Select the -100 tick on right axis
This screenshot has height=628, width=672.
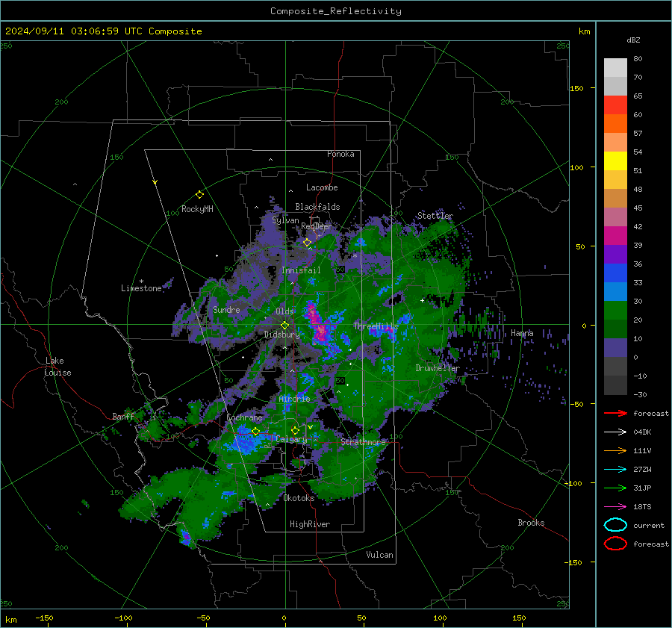[x=573, y=483]
